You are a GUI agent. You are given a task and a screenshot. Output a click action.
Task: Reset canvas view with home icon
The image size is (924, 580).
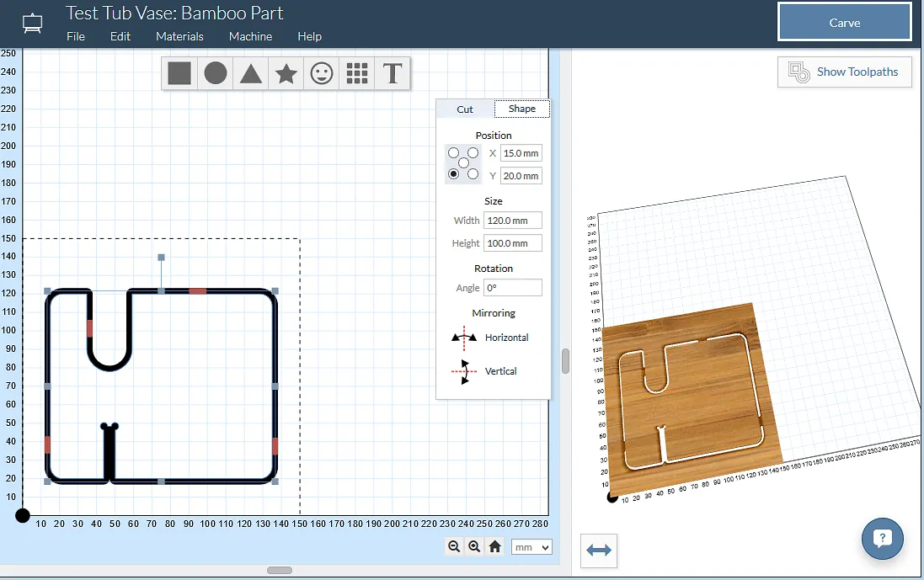coord(495,546)
